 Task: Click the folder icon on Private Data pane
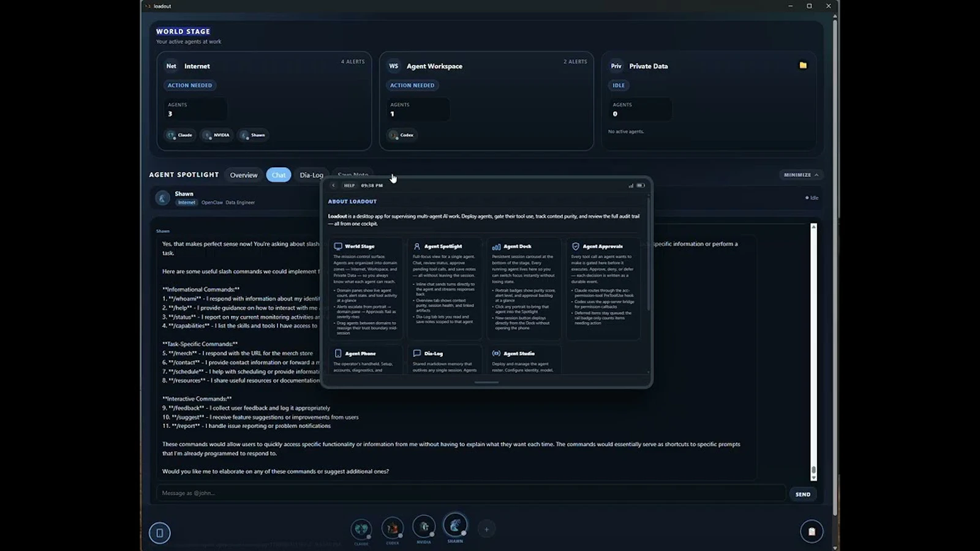[803, 66]
